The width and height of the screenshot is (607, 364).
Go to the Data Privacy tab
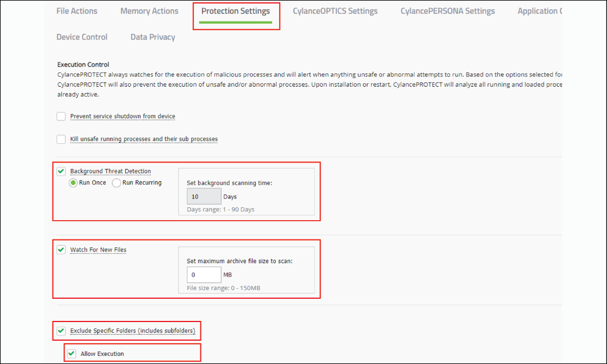pyautogui.click(x=153, y=37)
